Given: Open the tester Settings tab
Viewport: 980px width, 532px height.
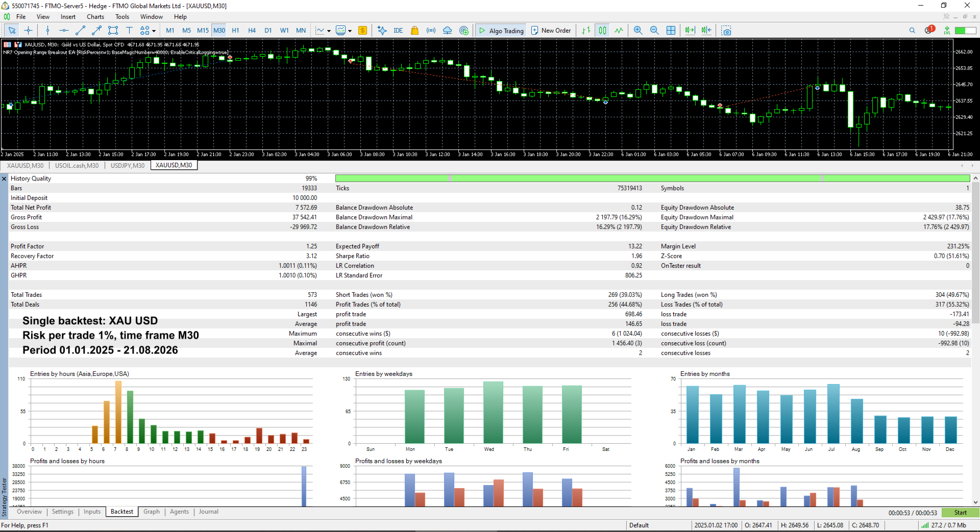Looking at the screenshot, I should 63,512.
